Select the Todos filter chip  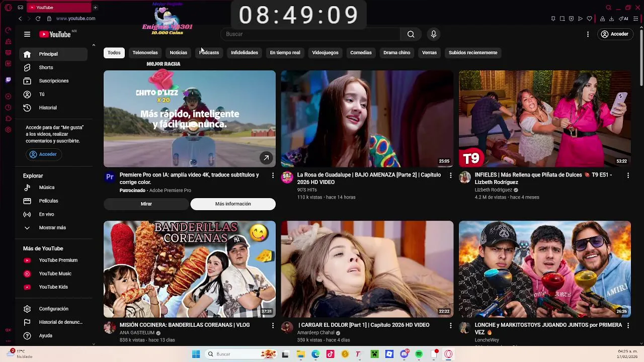click(x=114, y=53)
